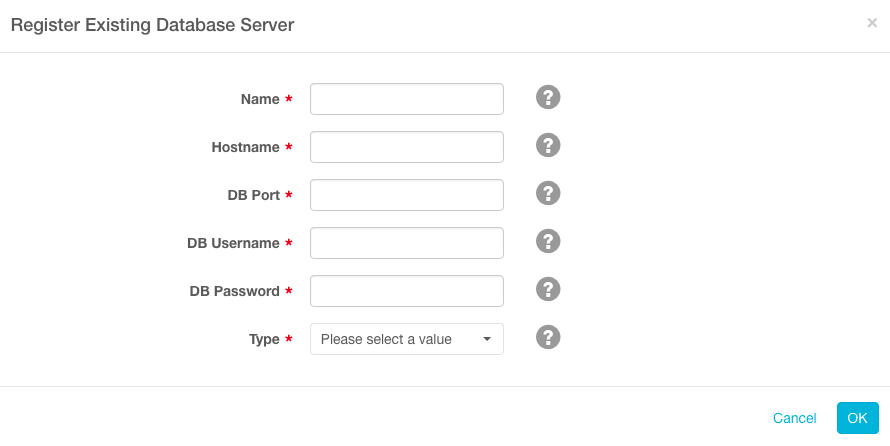890x446 pixels.
Task: Click the Name field label
Action: (260, 99)
